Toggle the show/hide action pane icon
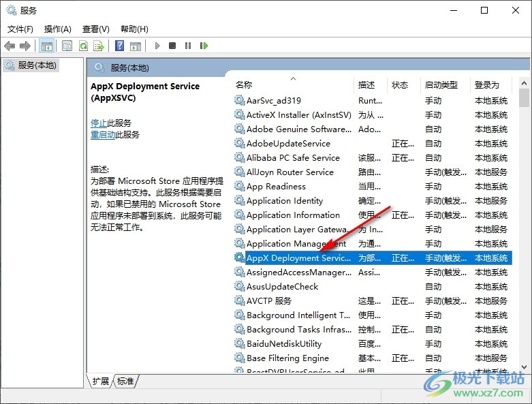Viewport: 532px width, 404px height. click(136, 46)
